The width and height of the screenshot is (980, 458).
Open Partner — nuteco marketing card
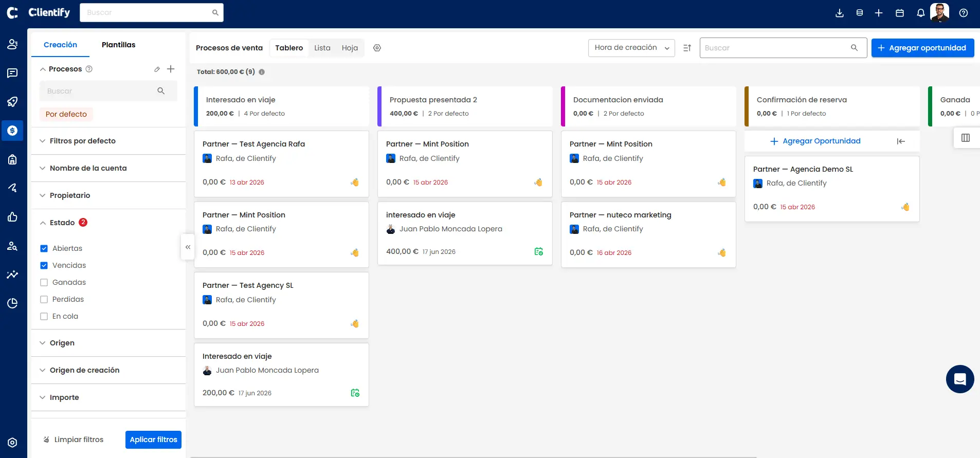coord(648,234)
